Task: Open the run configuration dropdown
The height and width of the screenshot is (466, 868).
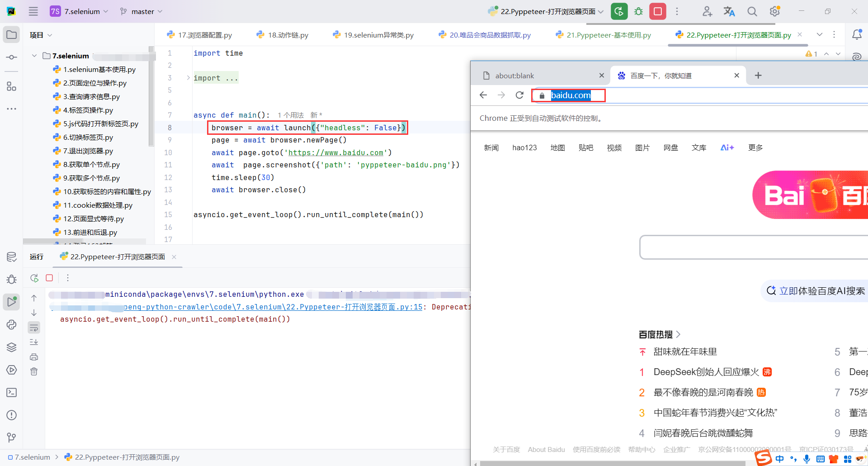Action: coord(546,11)
